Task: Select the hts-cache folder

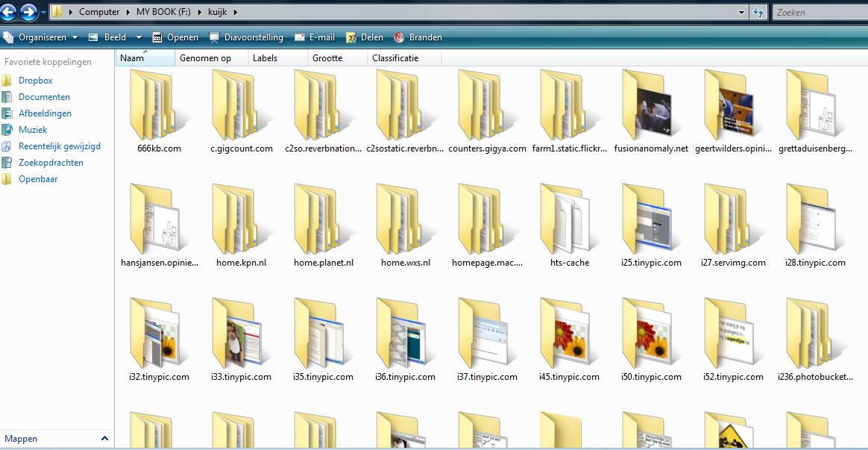Action: [x=569, y=225]
